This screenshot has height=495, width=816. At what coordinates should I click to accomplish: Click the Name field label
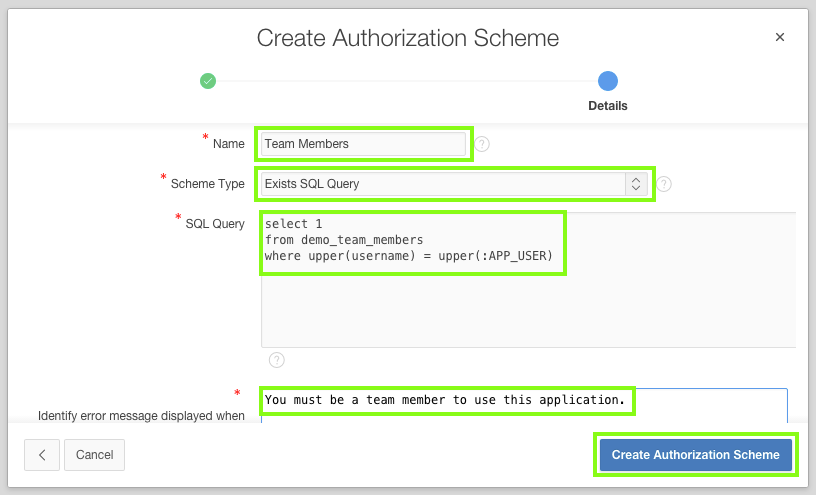pos(229,144)
